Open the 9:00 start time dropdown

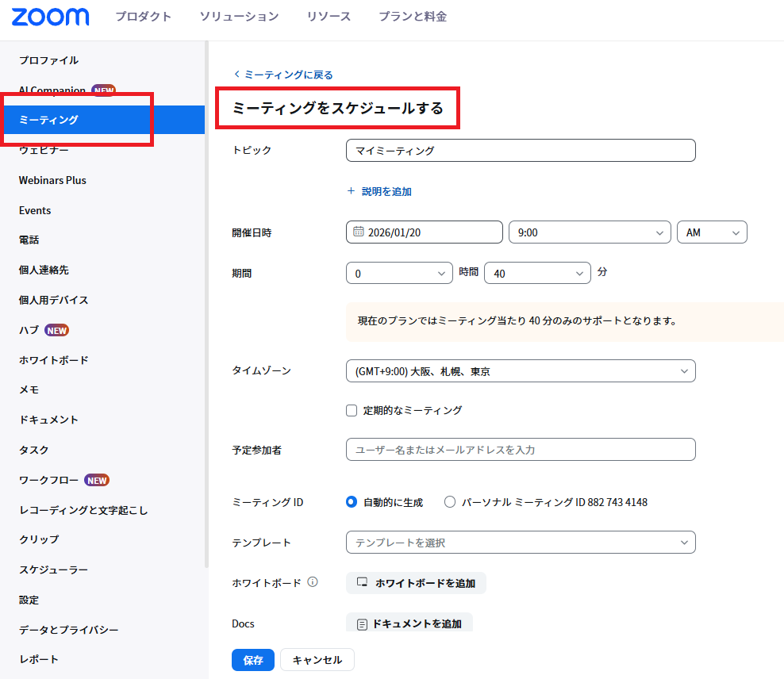(x=590, y=232)
